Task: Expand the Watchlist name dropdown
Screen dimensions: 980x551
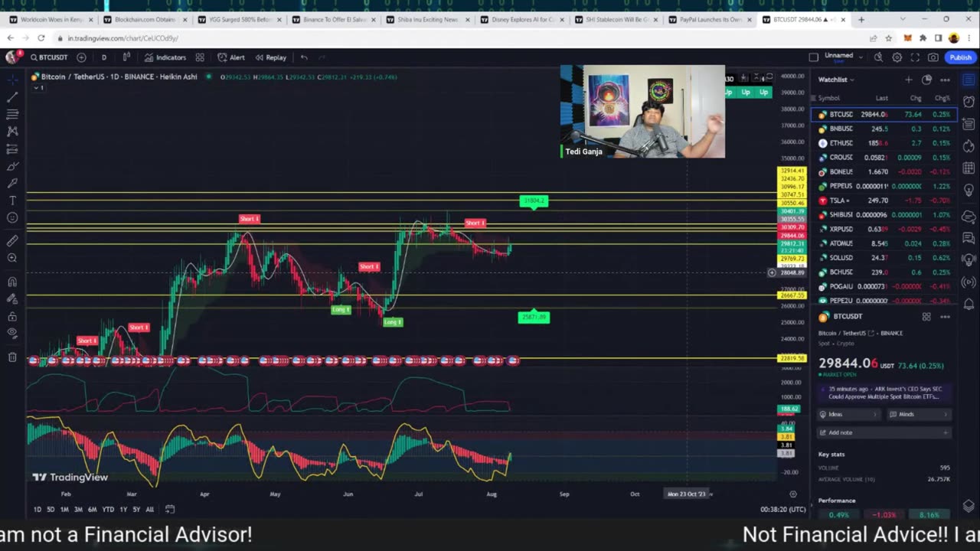Action: tap(836, 80)
